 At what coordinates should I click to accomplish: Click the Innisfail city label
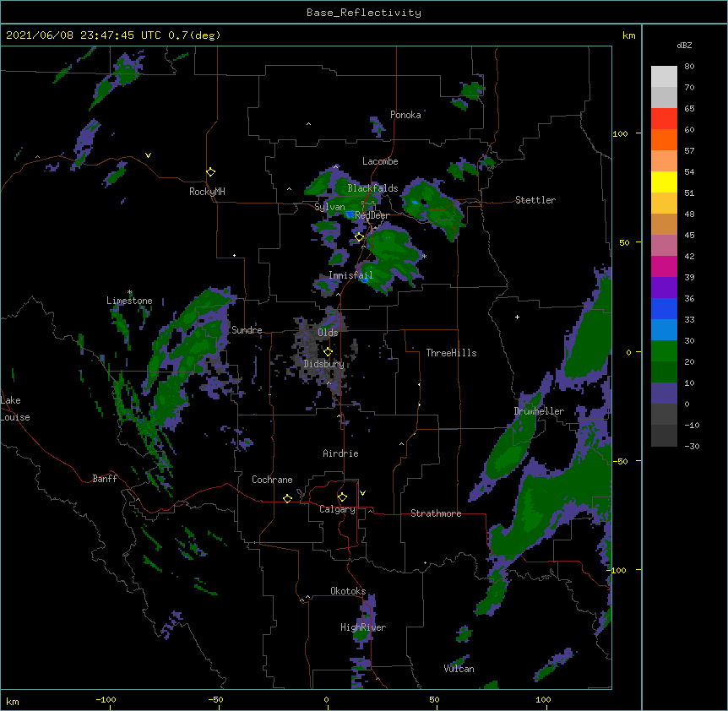[x=351, y=275]
